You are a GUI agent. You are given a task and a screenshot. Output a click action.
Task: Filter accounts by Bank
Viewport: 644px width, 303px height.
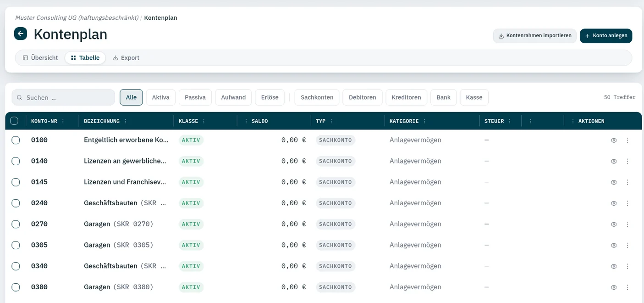(444, 97)
